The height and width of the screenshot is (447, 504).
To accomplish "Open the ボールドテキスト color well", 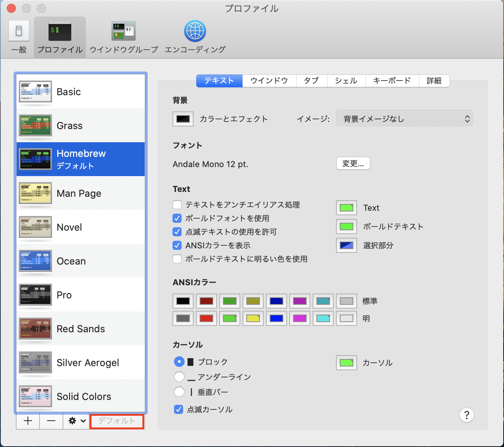I will point(347,227).
